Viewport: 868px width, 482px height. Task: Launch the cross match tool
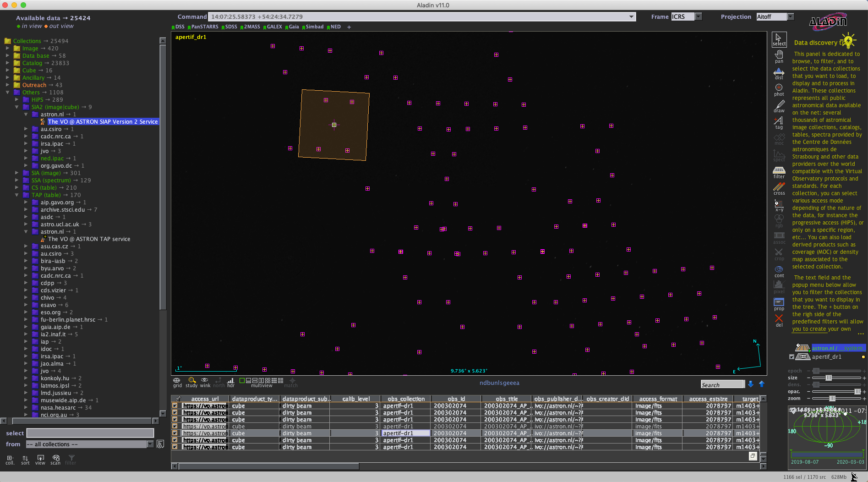[x=779, y=189]
